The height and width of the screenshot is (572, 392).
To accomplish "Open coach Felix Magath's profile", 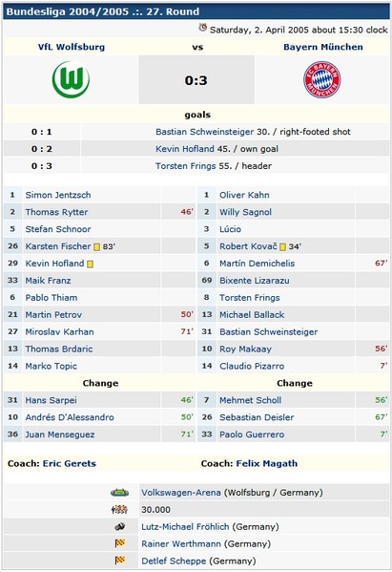I will [267, 464].
